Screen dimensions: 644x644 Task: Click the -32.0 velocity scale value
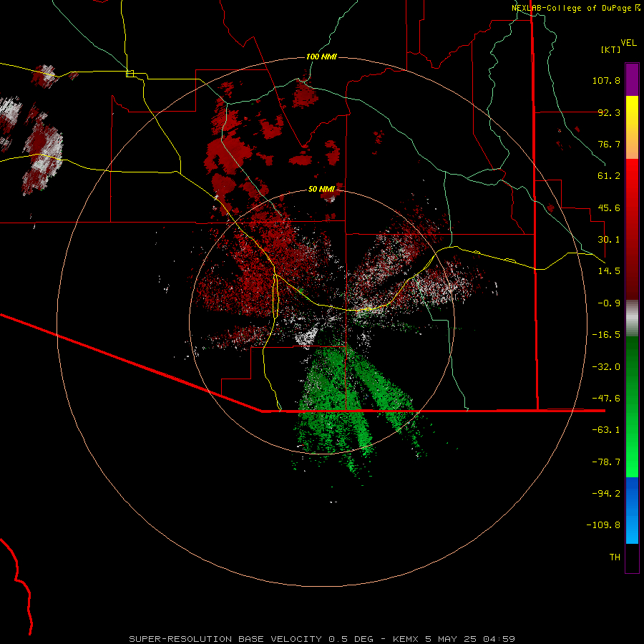point(606,367)
